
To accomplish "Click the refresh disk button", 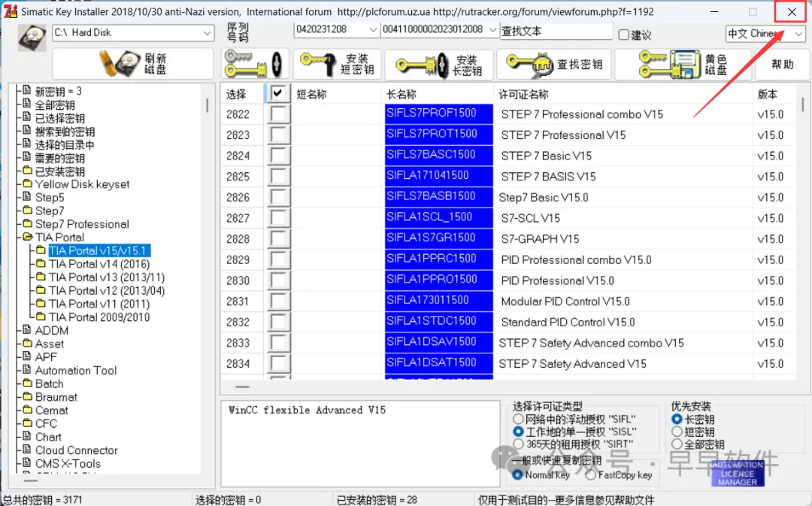I will [133, 64].
